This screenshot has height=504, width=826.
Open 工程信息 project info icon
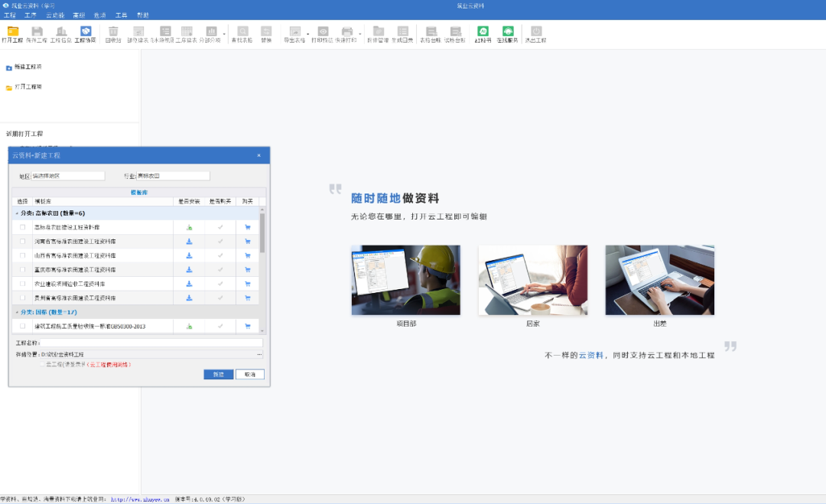[x=61, y=34]
